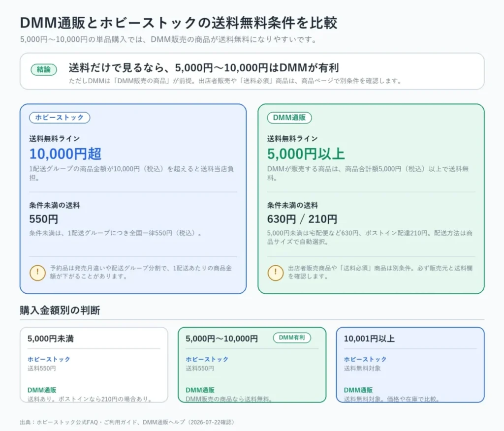Click 条件未満の送料 label in the DMM通販 card
Screen dimensions: 504x431
click(292, 205)
